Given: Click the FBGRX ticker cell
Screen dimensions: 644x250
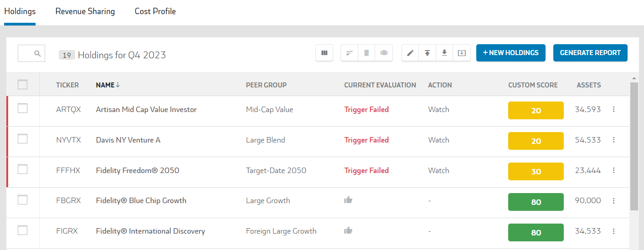Looking at the screenshot, I should tap(68, 200).
